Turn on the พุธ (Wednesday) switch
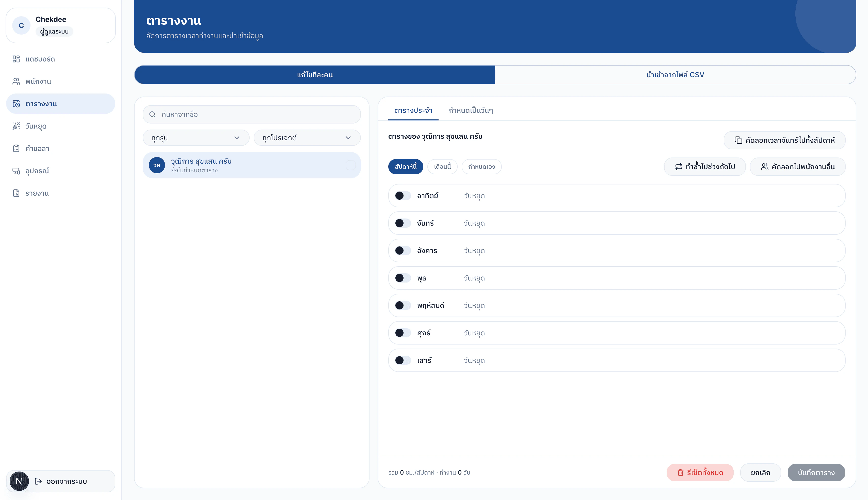This screenshot has width=868, height=500. 403,278
